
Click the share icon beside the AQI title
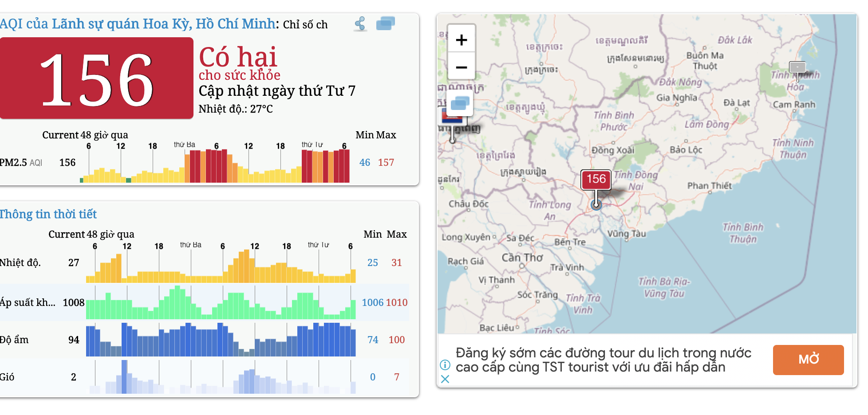[x=360, y=23]
